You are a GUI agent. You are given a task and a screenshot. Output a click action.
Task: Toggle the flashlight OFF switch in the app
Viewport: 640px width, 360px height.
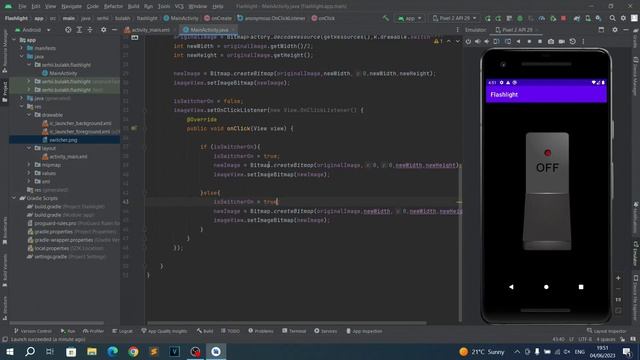(x=547, y=191)
